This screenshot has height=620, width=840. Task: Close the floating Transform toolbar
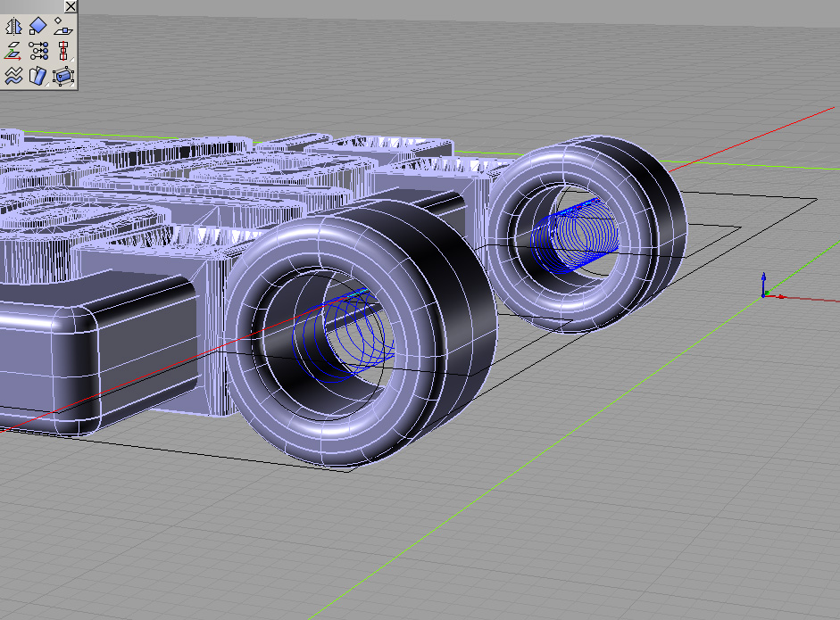point(71,7)
